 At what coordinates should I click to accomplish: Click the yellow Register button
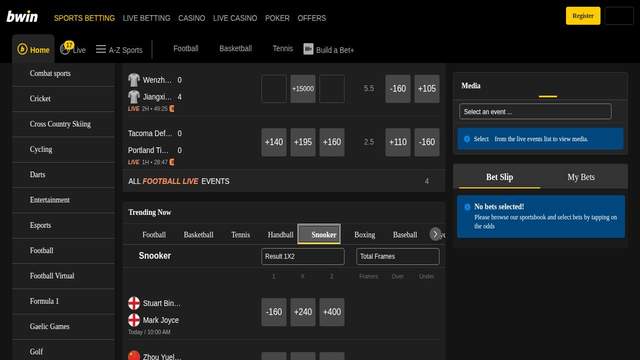583,16
